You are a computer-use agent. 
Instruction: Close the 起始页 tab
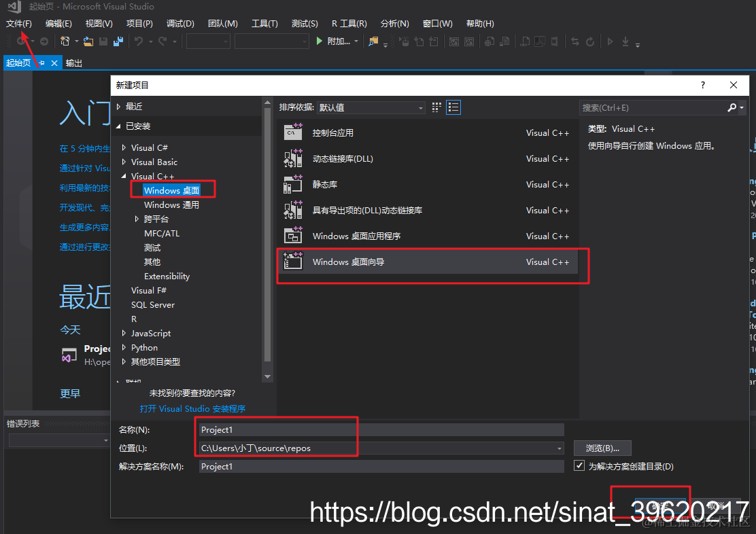(54, 63)
